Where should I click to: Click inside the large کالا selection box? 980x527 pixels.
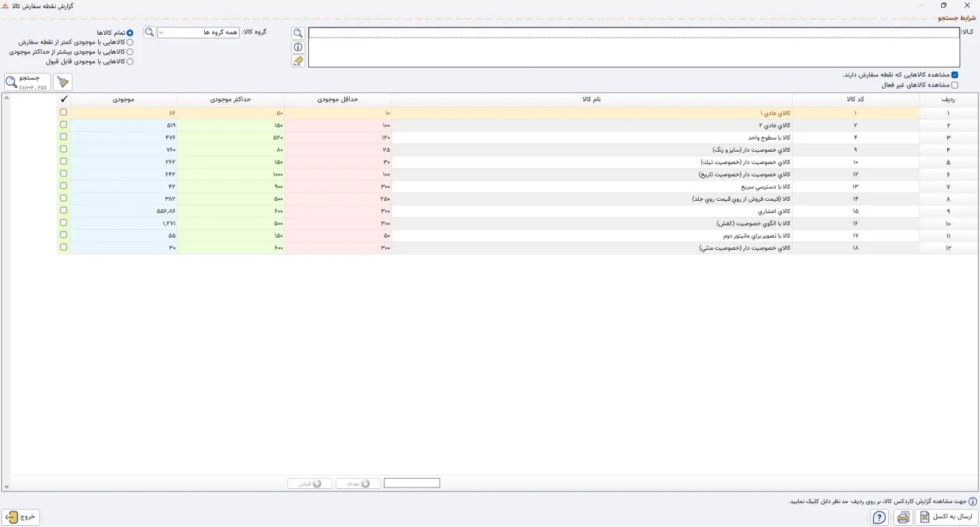tap(634, 47)
